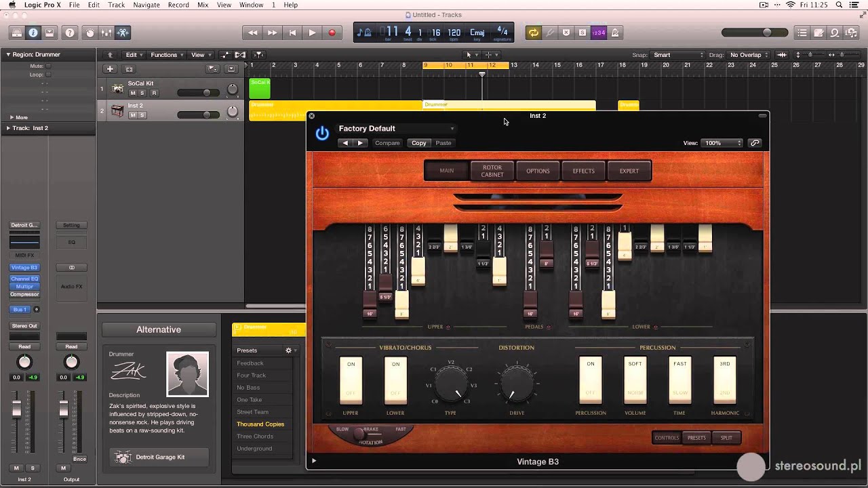Open the Snap Smart dropdown
The image size is (868, 488).
point(678,55)
